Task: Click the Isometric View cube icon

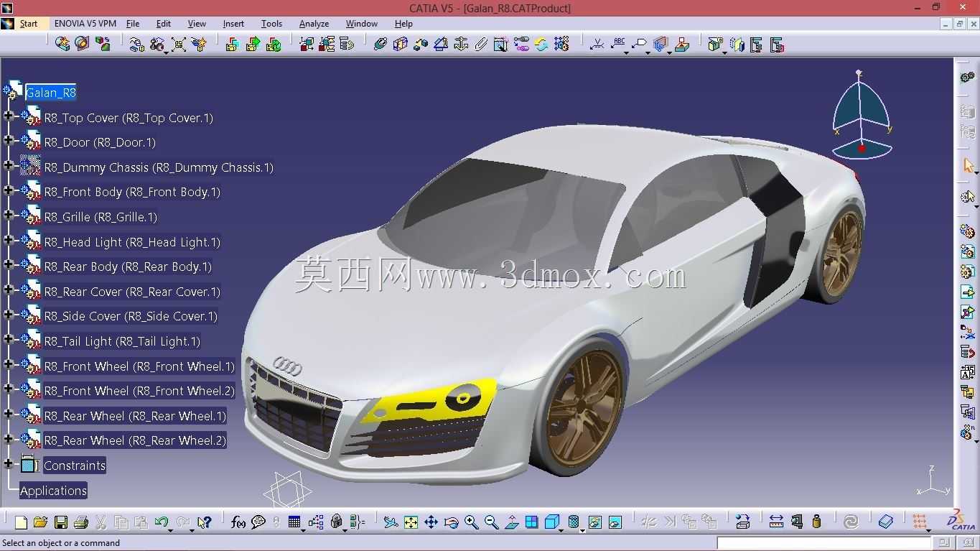Action: 551,522
